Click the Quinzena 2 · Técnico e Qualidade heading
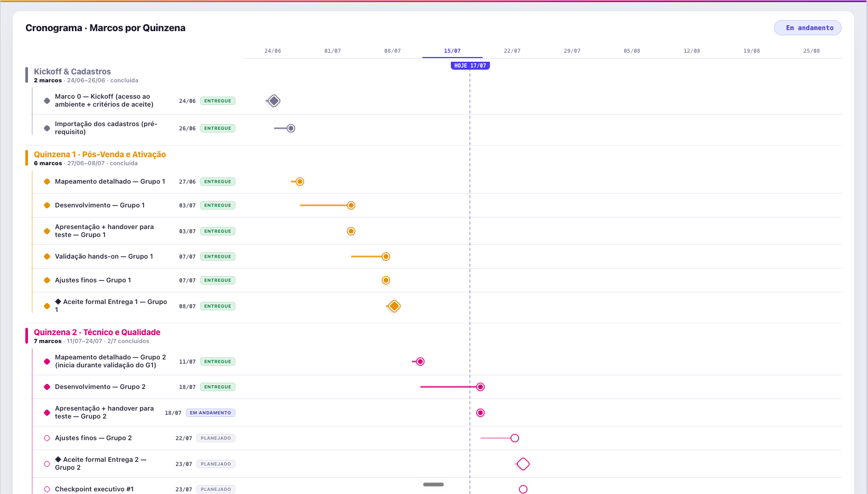868x494 pixels. pyautogui.click(x=97, y=332)
